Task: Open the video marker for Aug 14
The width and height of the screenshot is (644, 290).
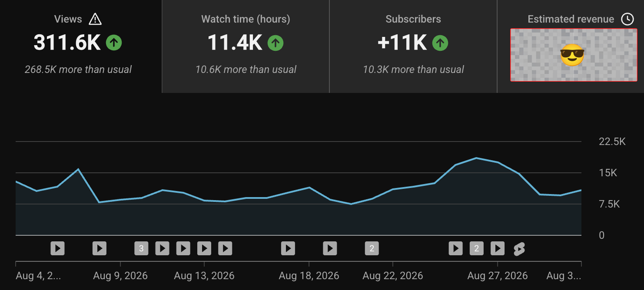Action: tap(225, 248)
